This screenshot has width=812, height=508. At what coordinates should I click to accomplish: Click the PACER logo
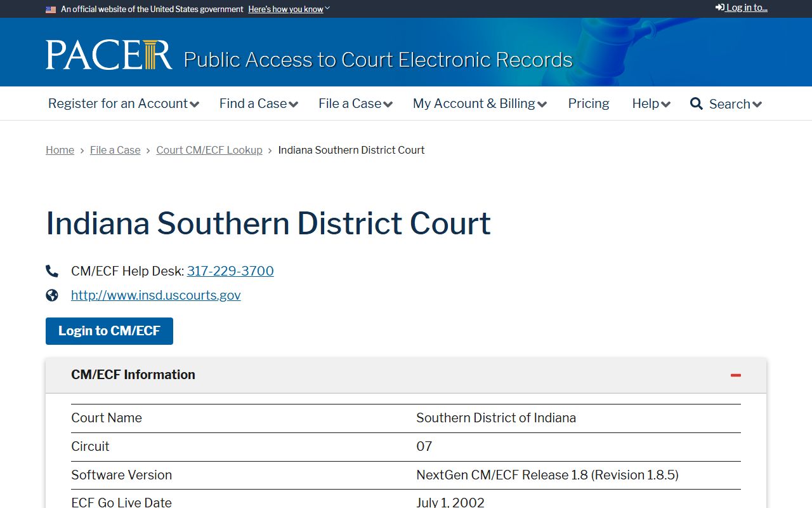[x=108, y=55]
